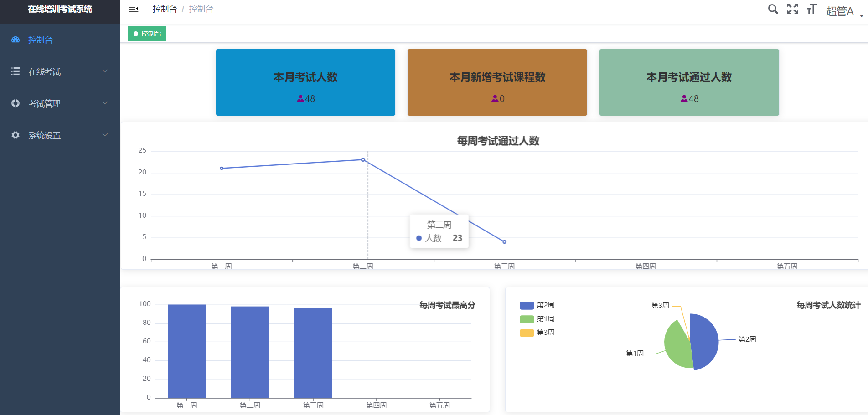The width and height of the screenshot is (868, 415).
Task: Toggle 第3周 yellow legend swatch
Action: tap(527, 333)
